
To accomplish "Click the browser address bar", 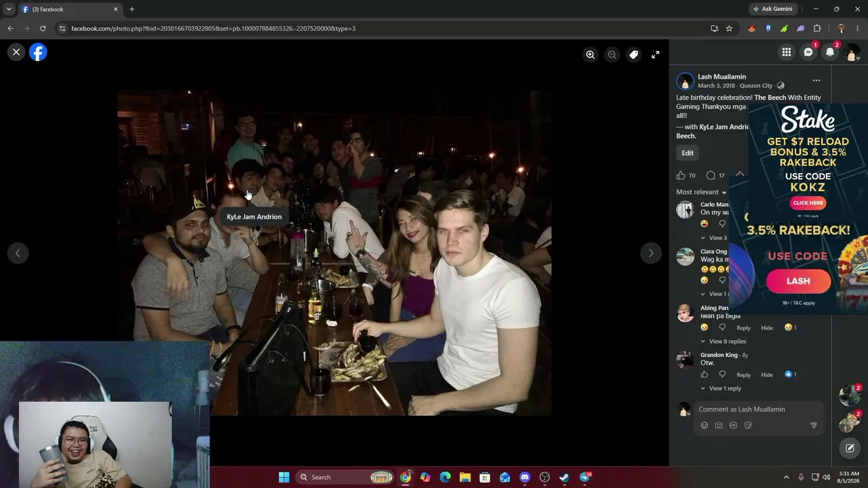I will (380, 28).
